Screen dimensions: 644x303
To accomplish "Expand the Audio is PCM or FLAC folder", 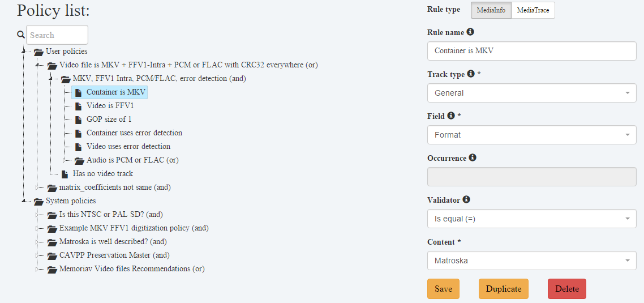I will [64, 160].
